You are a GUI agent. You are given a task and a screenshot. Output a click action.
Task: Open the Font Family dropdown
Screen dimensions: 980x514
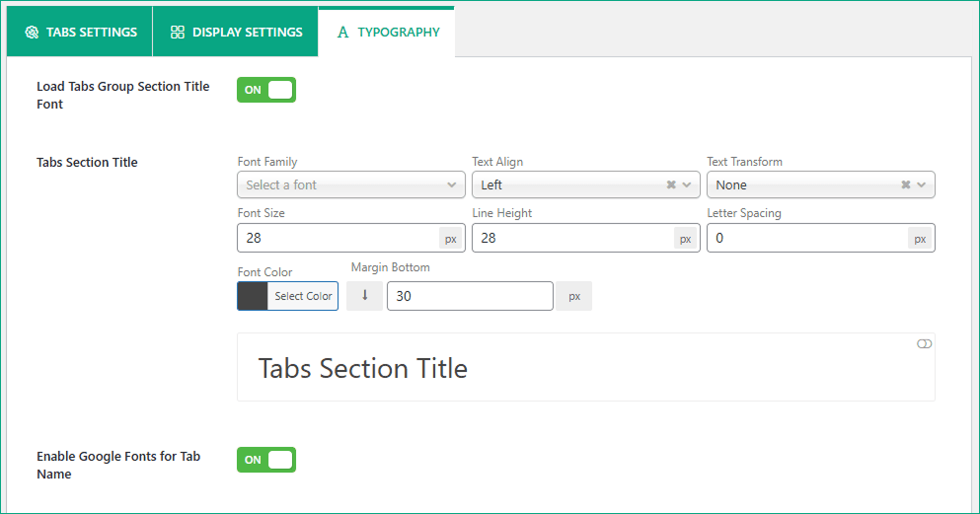click(x=350, y=184)
